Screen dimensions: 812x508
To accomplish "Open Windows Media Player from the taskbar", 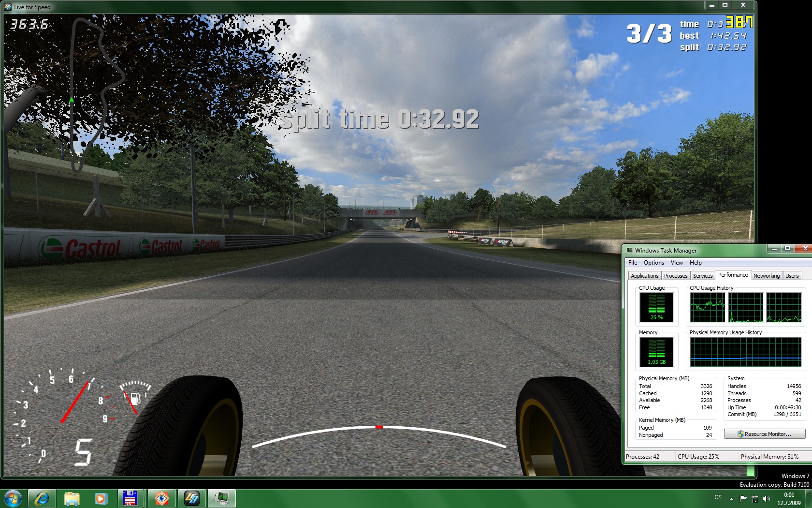I will [101, 498].
